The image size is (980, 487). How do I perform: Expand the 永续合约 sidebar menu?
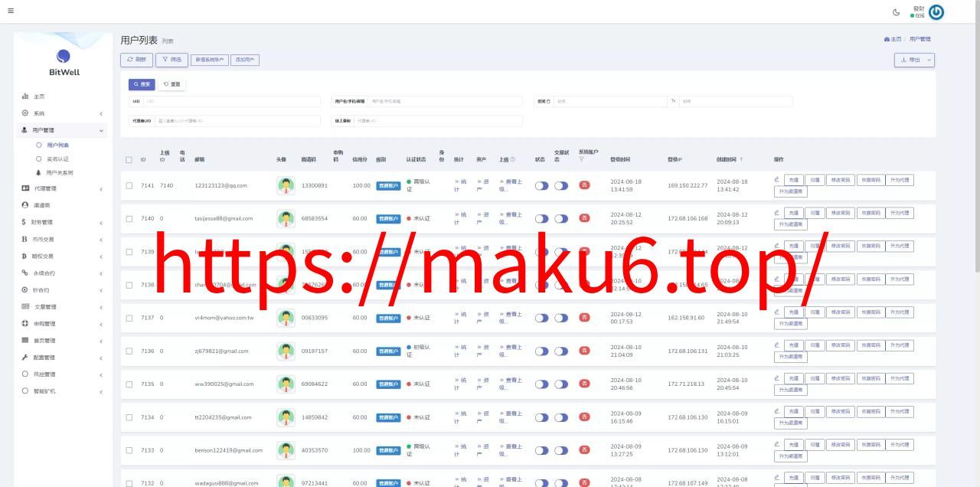point(61,273)
